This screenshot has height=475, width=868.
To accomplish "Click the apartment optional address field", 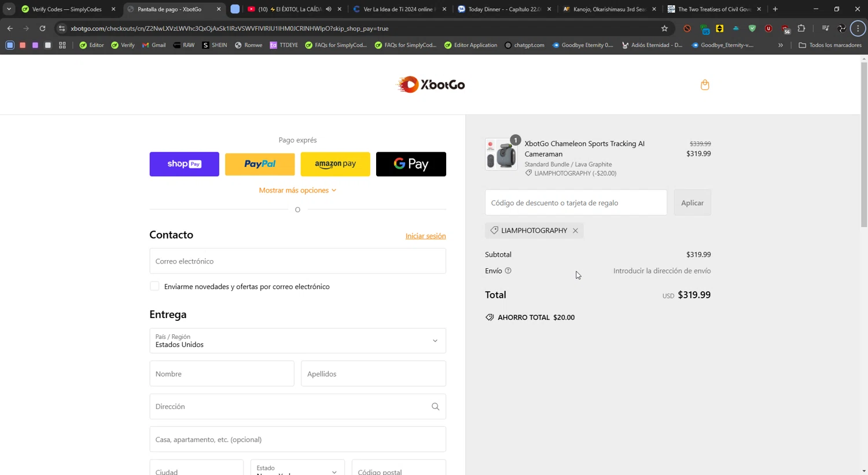I will pyautogui.click(x=297, y=439).
